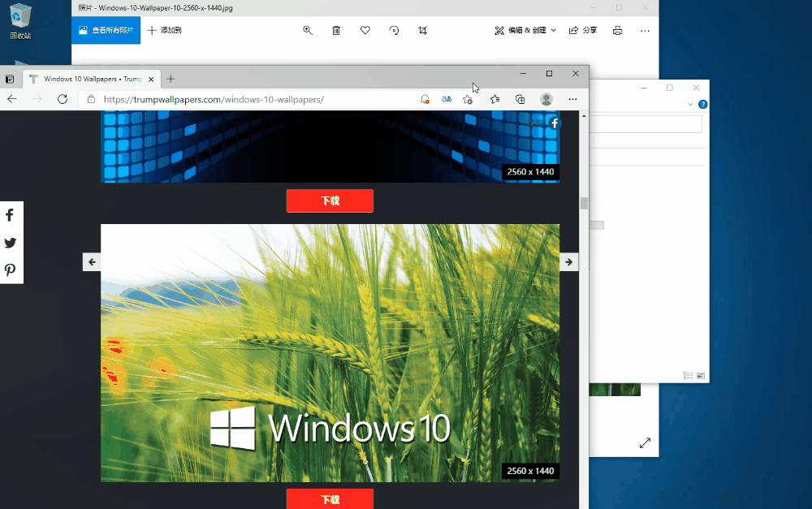Go to next wallpaper with right arrow

[568, 262]
